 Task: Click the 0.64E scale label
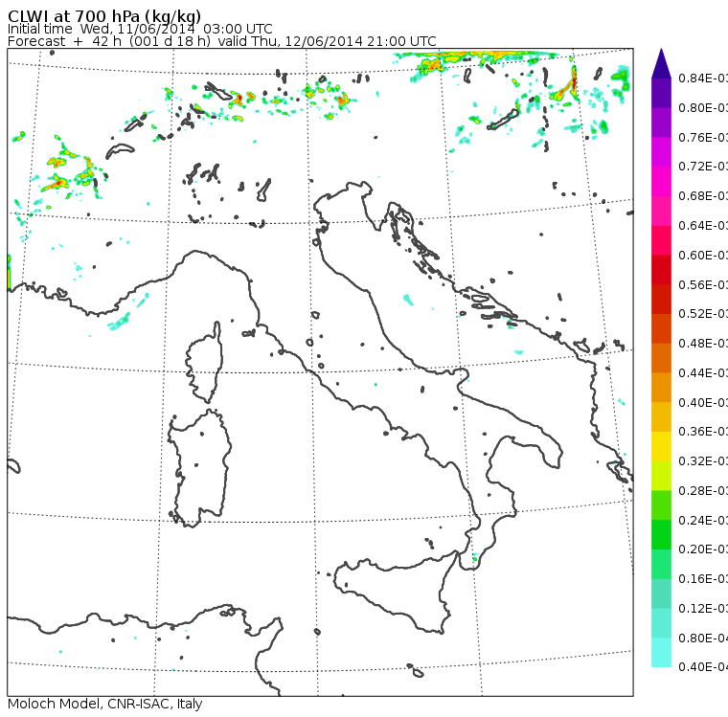703,226
